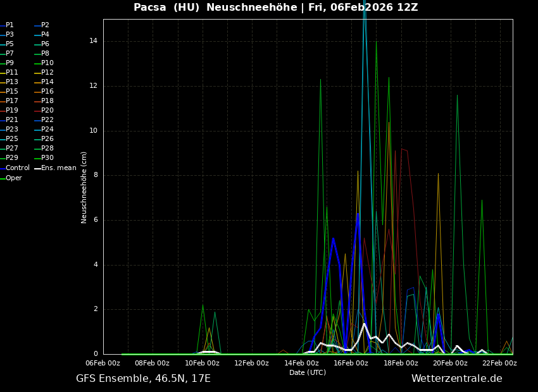Click the Oper legend entry
This screenshot has height=392, width=538.
14,178
